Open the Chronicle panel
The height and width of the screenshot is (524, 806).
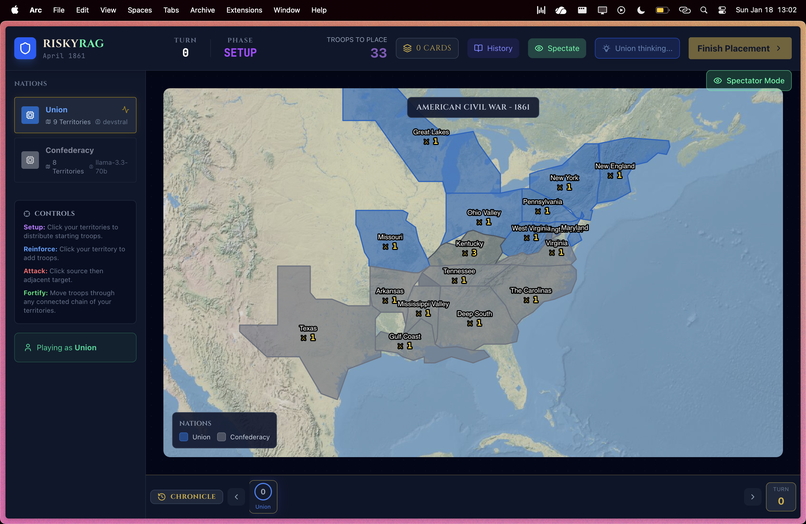tap(187, 497)
